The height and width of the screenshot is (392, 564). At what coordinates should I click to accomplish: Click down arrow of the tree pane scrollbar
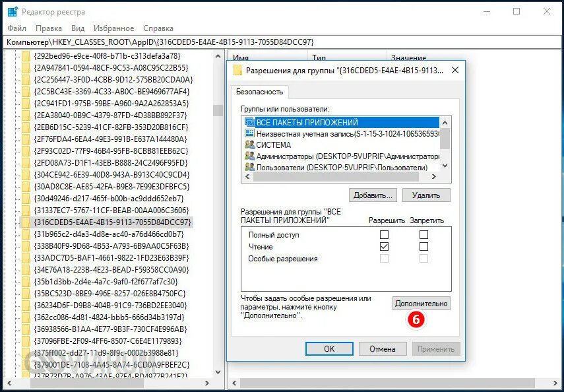coord(218,372)
